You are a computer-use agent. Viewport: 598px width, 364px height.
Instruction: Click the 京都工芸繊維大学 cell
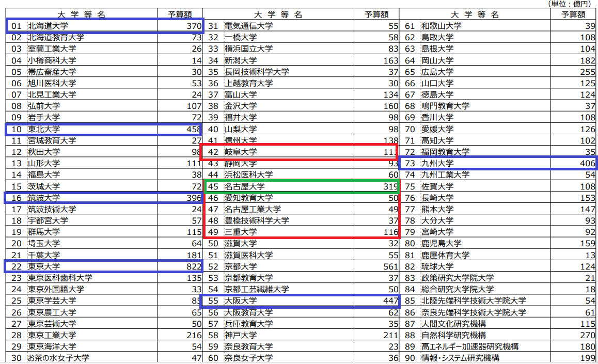(257, 289)
